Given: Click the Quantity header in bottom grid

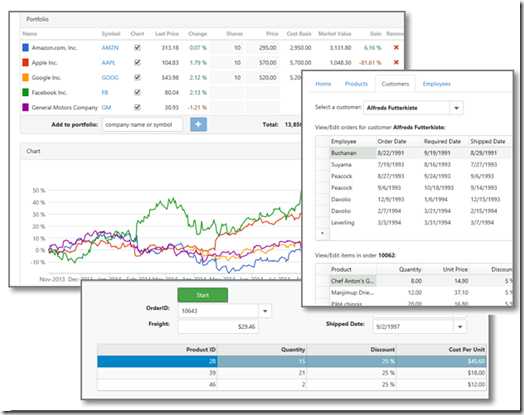Looking at the screenshot, I should tap(262, 350).
